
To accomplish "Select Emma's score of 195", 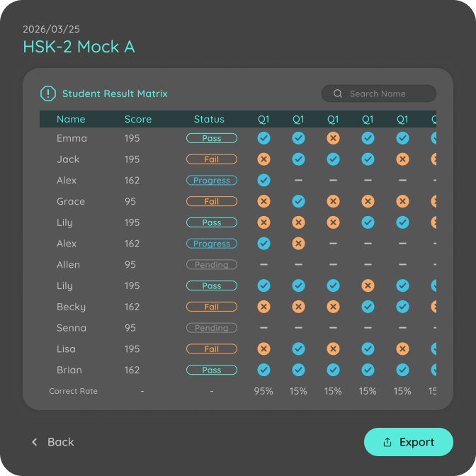I will [x=132, y=138].
